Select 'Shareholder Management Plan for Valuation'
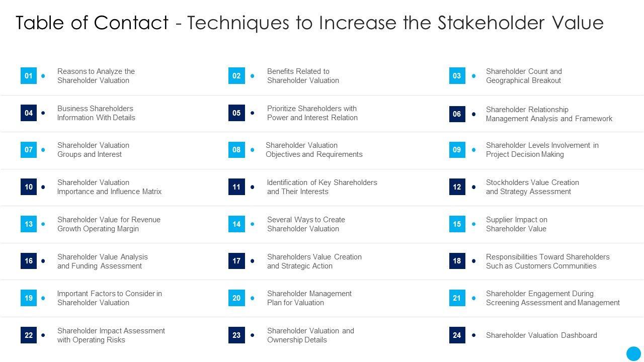 tap(309, 298)
